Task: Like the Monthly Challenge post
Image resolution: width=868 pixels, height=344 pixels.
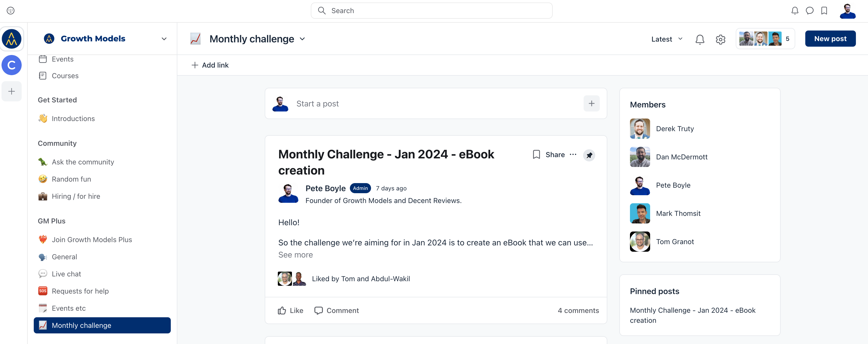Action: pyautogui.click(x=290, y=311)
